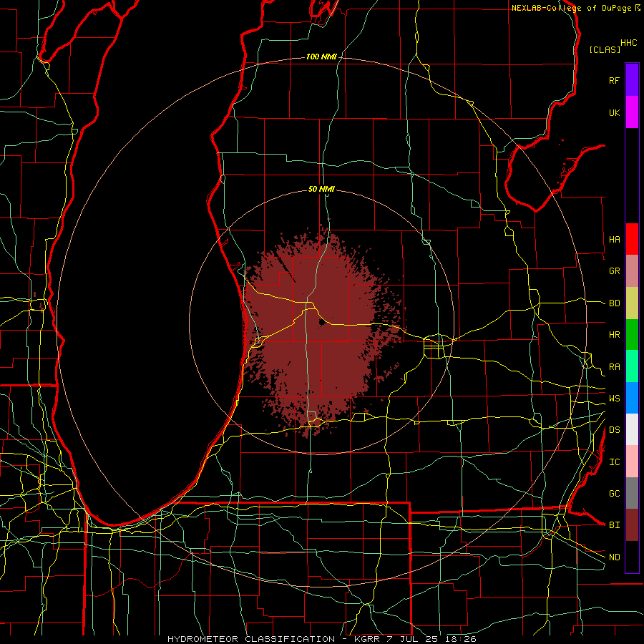Click the UK legend label
The image size is (644, 644).
point(615,112)
